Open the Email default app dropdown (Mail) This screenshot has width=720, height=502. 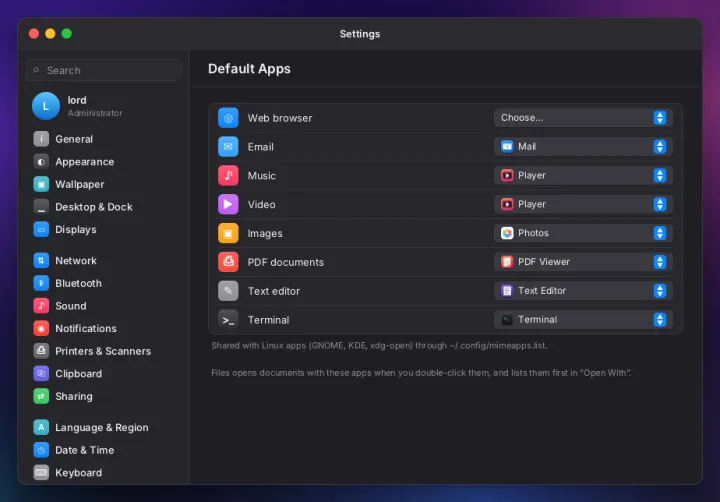tap(583, 147)
